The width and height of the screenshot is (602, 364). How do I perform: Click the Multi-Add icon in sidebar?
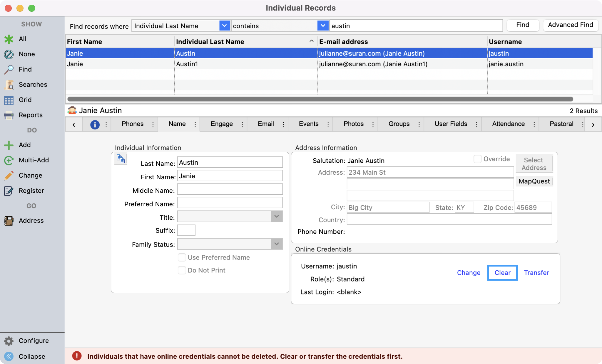(9, 160)
